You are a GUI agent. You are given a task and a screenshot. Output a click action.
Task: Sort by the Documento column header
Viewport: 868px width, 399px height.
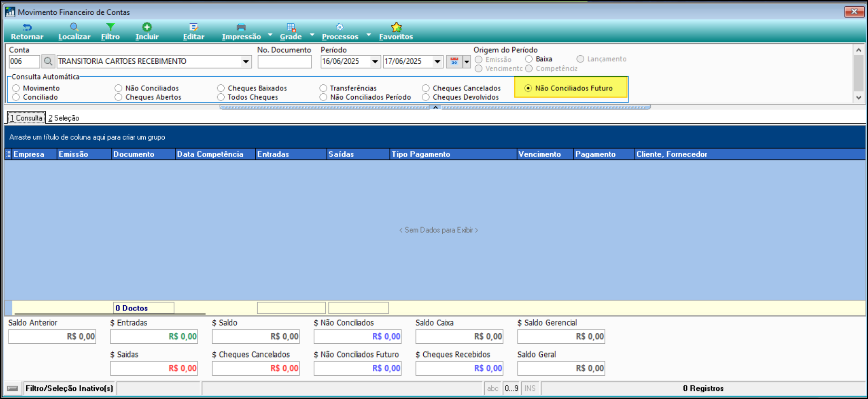(x=143, y=154)
